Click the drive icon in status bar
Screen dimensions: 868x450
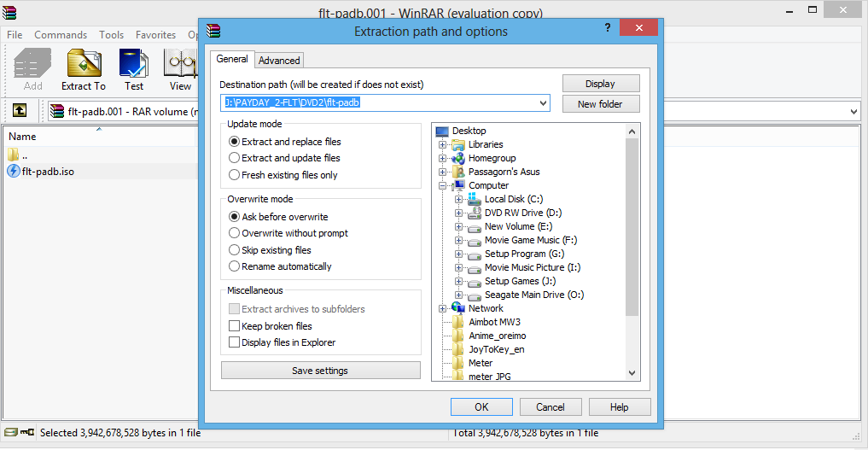click(10, 432)
